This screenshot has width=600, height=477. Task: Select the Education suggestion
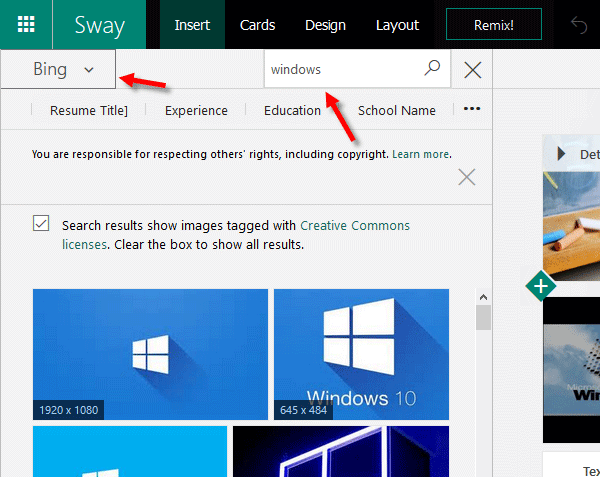pyautogui.click(x=292, y=111)
